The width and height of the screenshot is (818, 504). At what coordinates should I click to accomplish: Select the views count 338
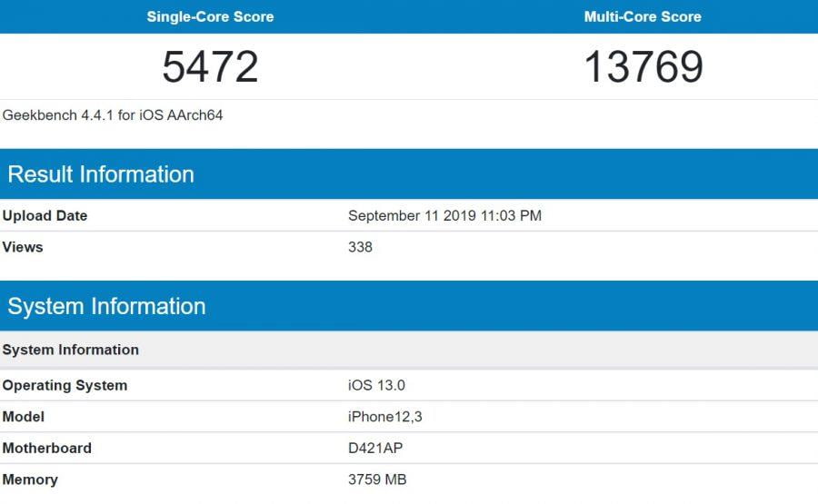click(360, 247)
